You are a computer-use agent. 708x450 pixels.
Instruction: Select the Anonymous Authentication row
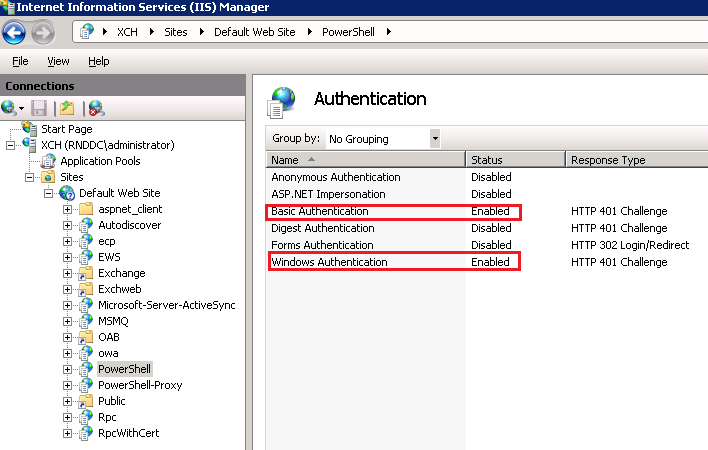point(487,177)
